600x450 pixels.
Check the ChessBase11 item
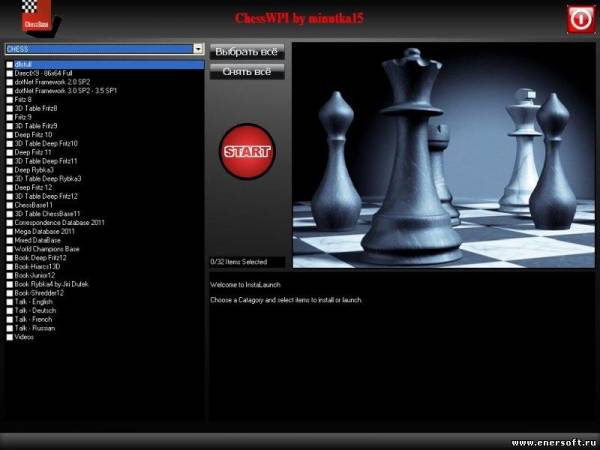(10, 205)
